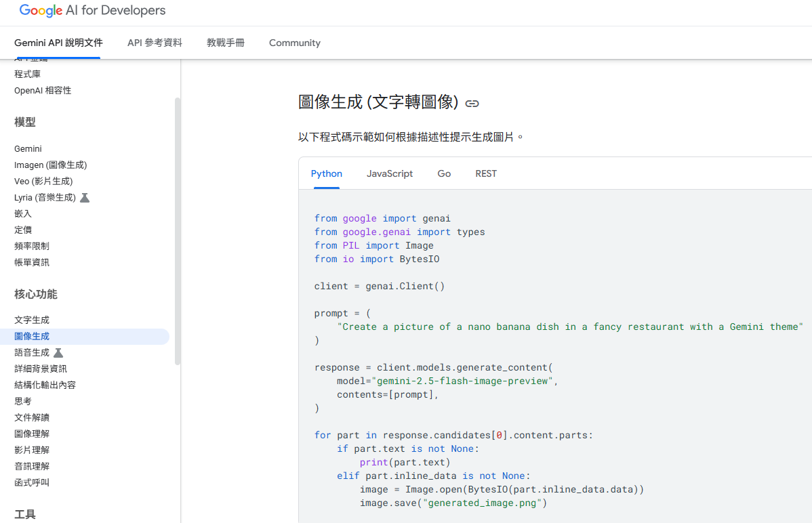Open 影片理解 in sidebar

[x=32, y=450]
